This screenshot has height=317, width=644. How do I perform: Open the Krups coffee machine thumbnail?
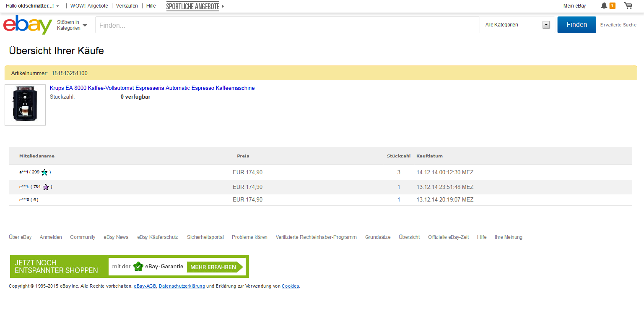(x=25, y=105)
